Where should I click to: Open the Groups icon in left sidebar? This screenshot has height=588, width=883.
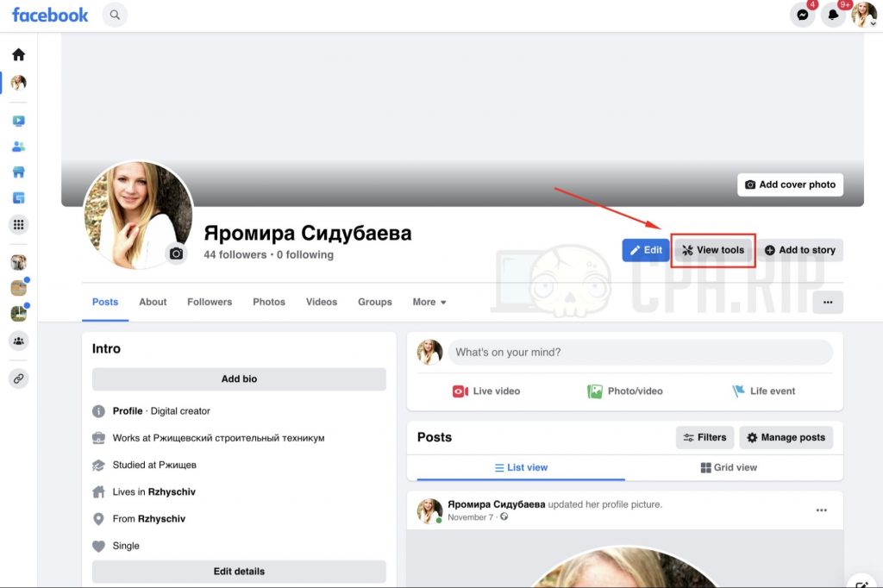coord(19,341)
